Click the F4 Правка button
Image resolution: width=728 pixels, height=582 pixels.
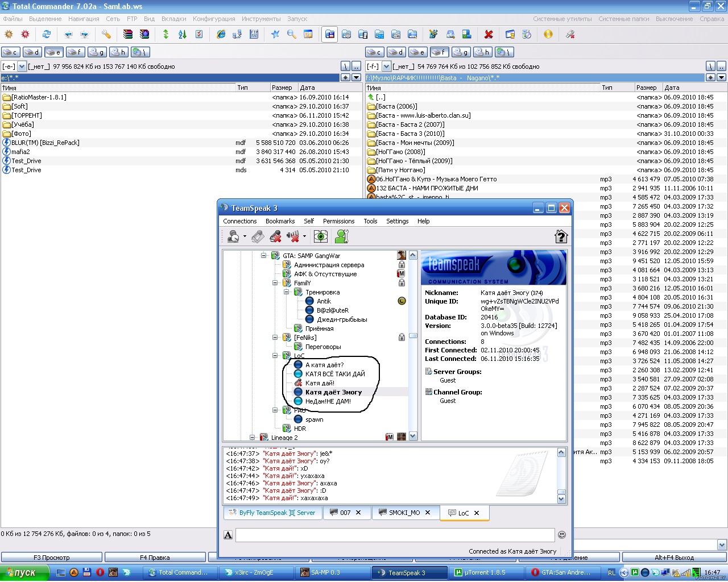(155, 558)
